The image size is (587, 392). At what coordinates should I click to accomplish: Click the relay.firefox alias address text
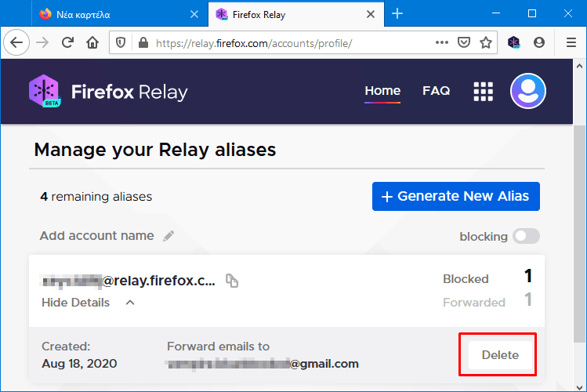click(x=128, y=281)
